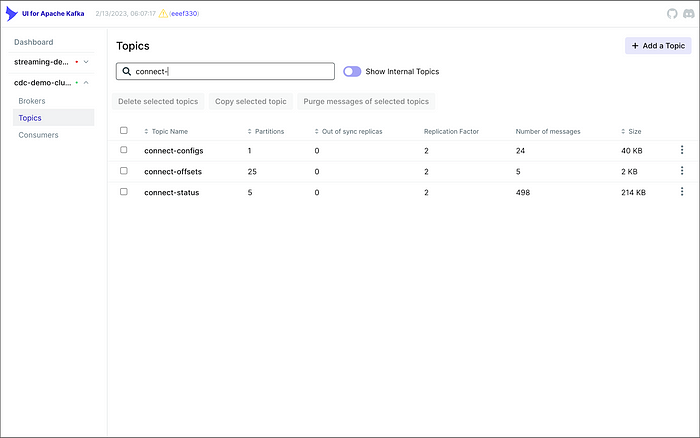Screen dimensions: 700x438
Task: Focus the topic search field
Action: (x=225, y=71)
